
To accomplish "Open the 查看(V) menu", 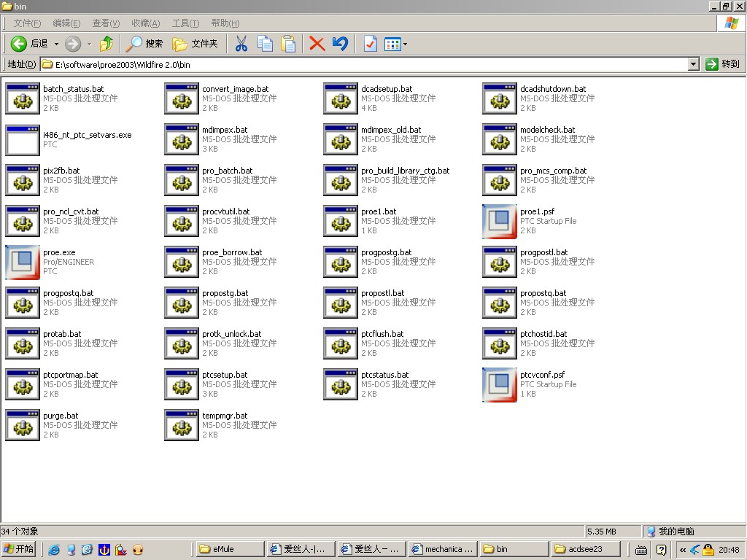I will pyautogui.click(x=106, y=23).
